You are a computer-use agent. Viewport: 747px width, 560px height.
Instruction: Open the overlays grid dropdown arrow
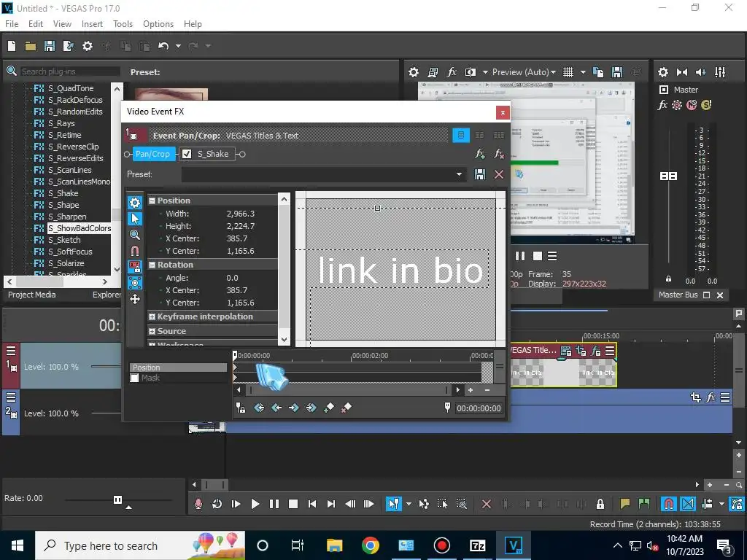pyautogui.click(x=583, y=72)
